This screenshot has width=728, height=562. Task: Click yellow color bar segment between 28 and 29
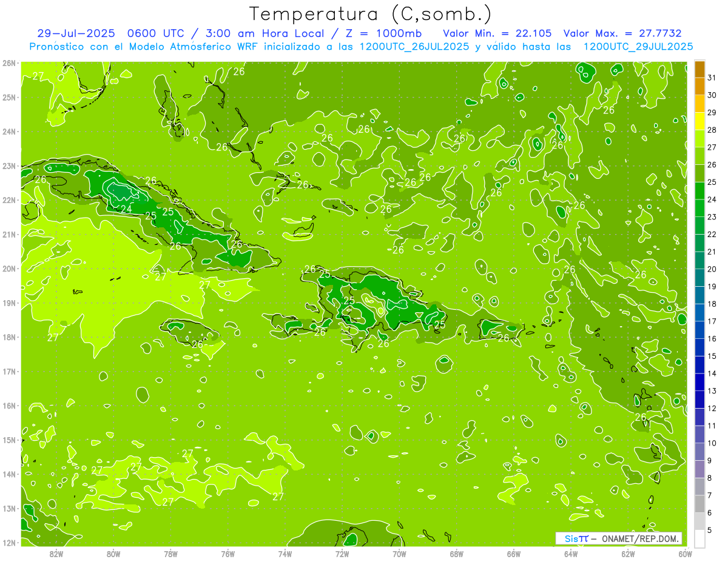699,121
